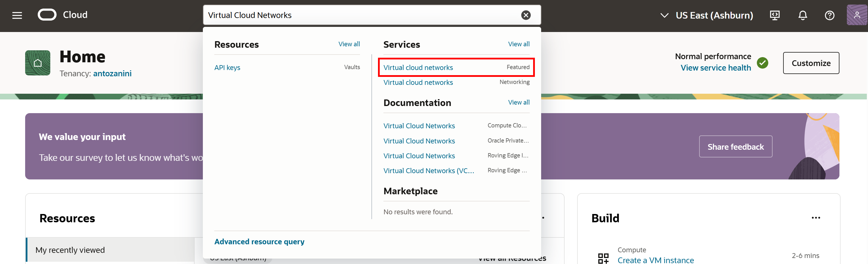Select the My recently viewed tab
Image resolution: width=868 pixels, height=264 pixels.
click(110, 250)
